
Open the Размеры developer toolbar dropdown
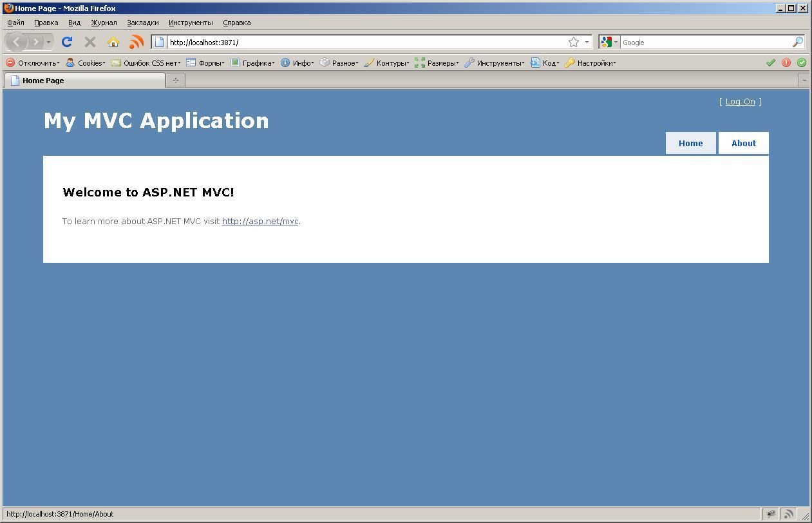pos(437,63)
